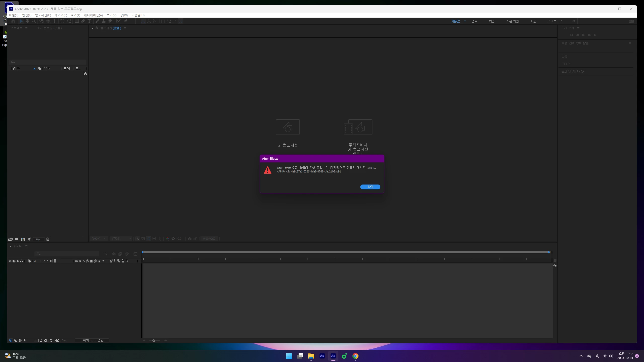Click the trash icon in Project panel

(48, 239)
